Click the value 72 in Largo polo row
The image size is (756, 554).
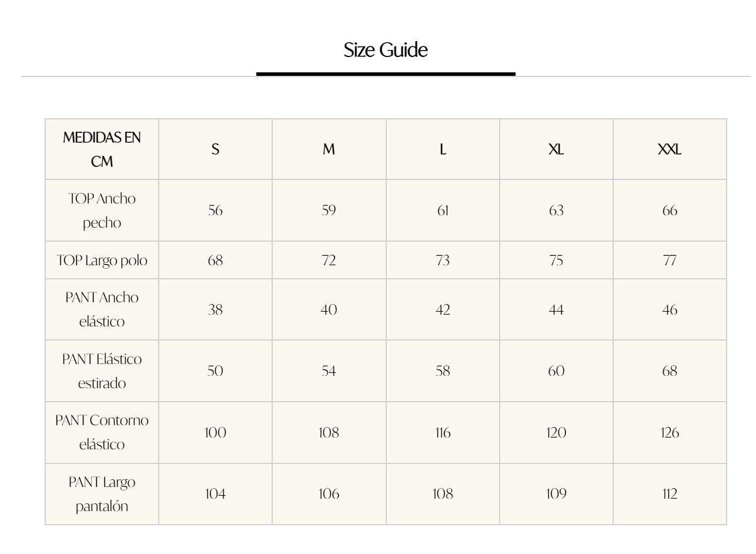pyautogui.click(x=329, y=261)
